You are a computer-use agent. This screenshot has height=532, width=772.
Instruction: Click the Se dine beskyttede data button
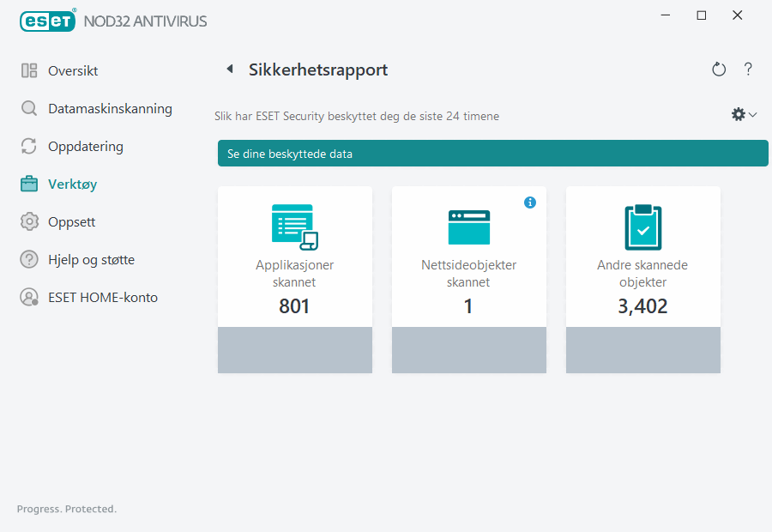pyautogui.click(x=493, y=153)
